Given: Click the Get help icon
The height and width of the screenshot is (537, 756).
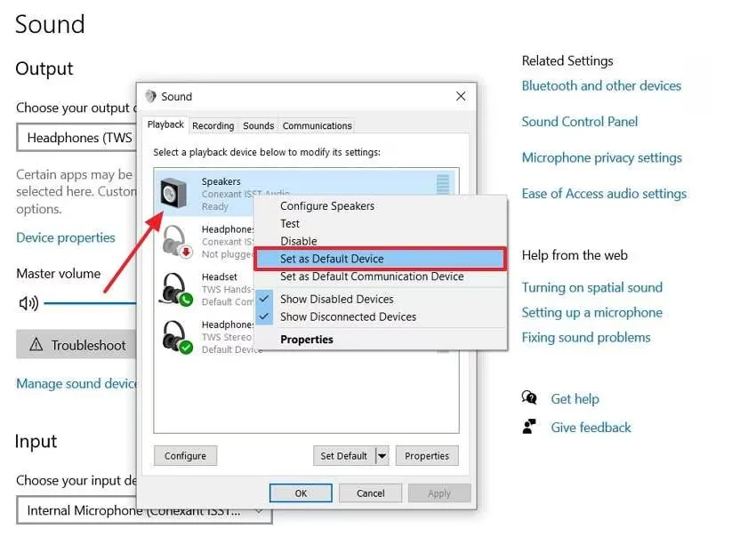Looking at the screenshot, I should click(x=531, y=398).
